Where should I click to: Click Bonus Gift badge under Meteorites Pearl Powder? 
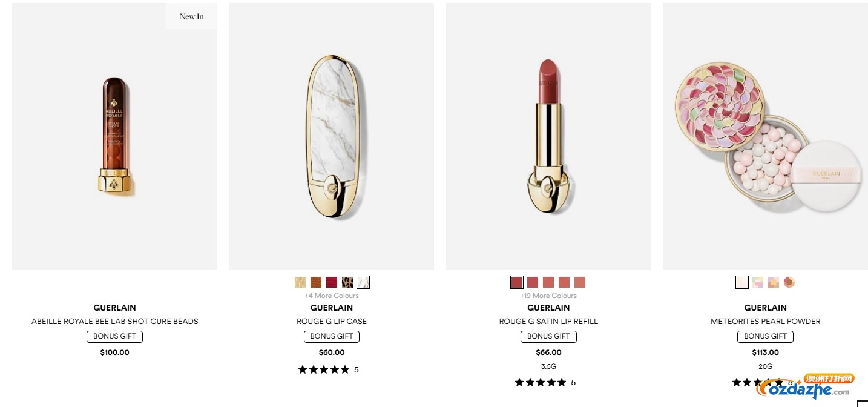766,336
